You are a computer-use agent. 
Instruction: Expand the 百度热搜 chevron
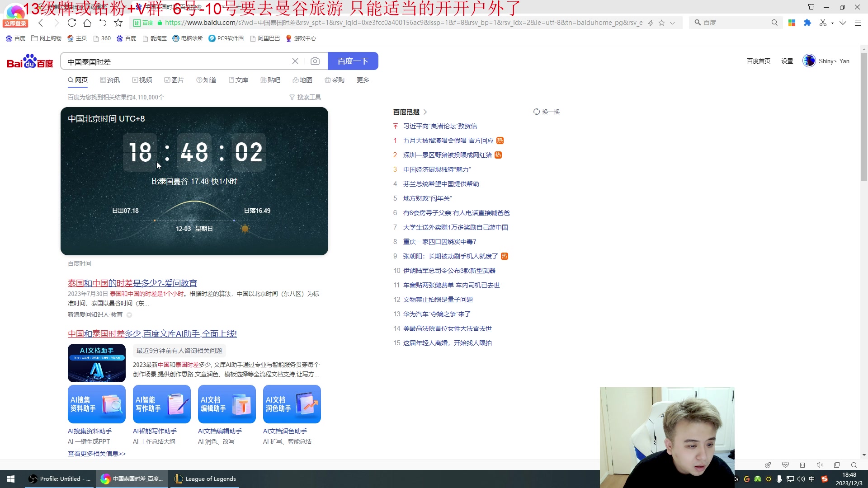pos(425,112)
